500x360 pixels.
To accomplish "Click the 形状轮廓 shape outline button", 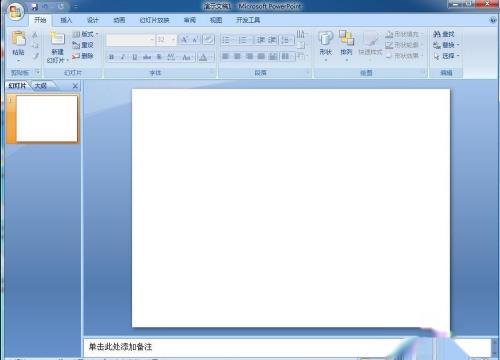I will (403, 45).
